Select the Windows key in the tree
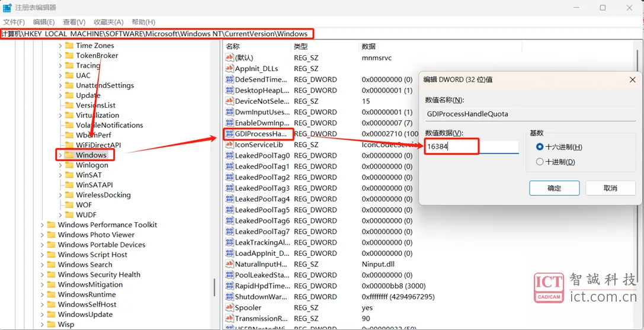 pyautogui.click(x=91, y=155)
